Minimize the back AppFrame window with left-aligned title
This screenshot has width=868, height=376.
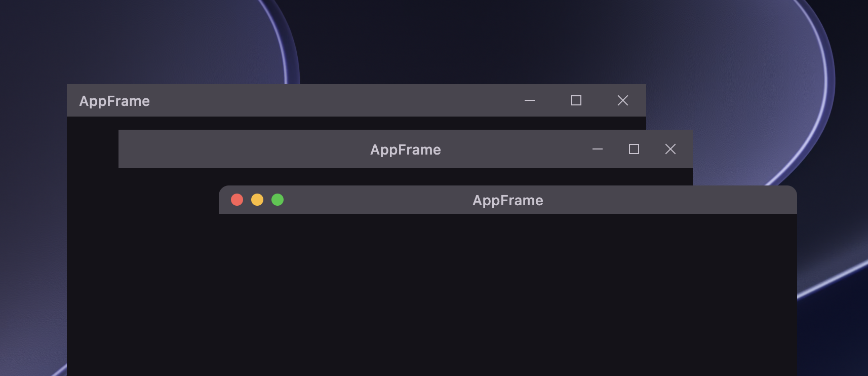(530, 100)
